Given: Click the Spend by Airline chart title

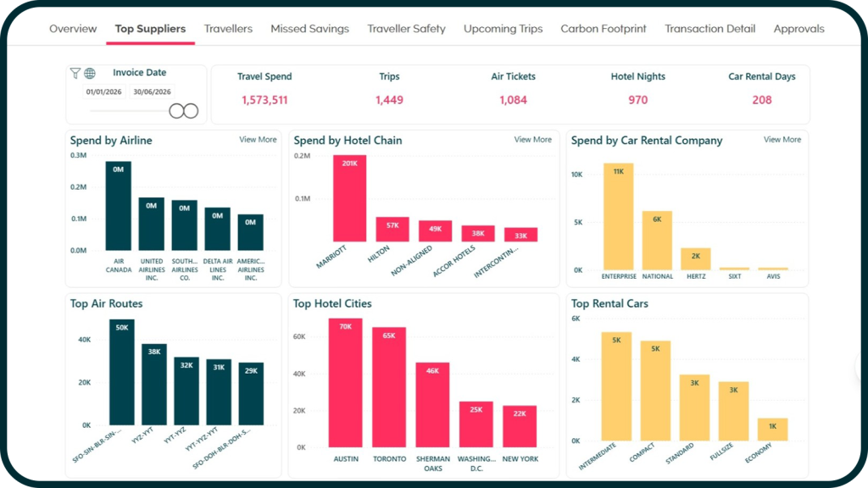Looking at the screenshot, I should [x=111, y=141].
